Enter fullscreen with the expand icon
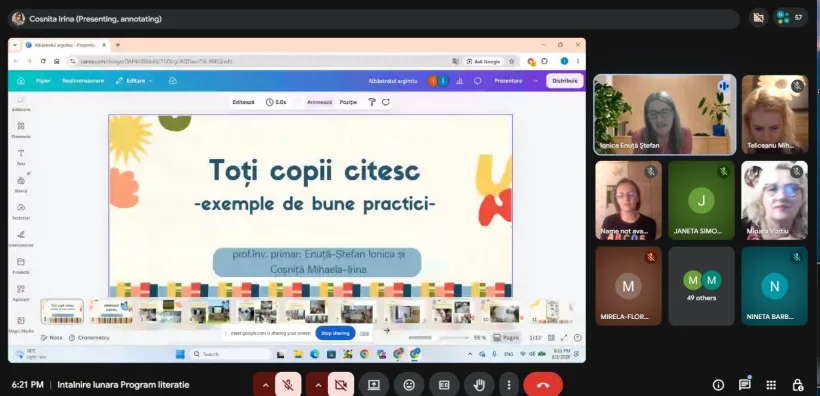This screenshot has width=820, height=396. (564, 337)
